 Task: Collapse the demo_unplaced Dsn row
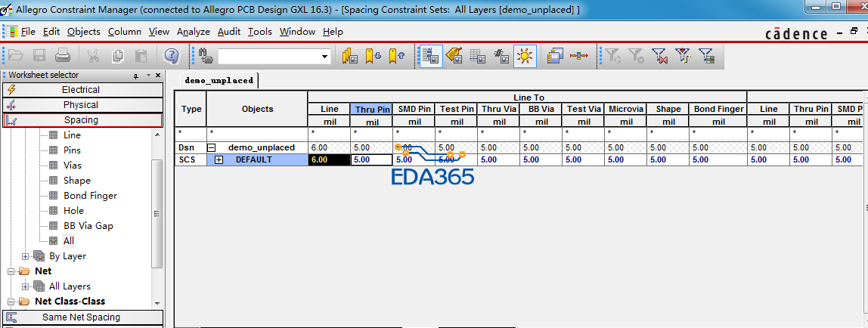tap(211, 147)
